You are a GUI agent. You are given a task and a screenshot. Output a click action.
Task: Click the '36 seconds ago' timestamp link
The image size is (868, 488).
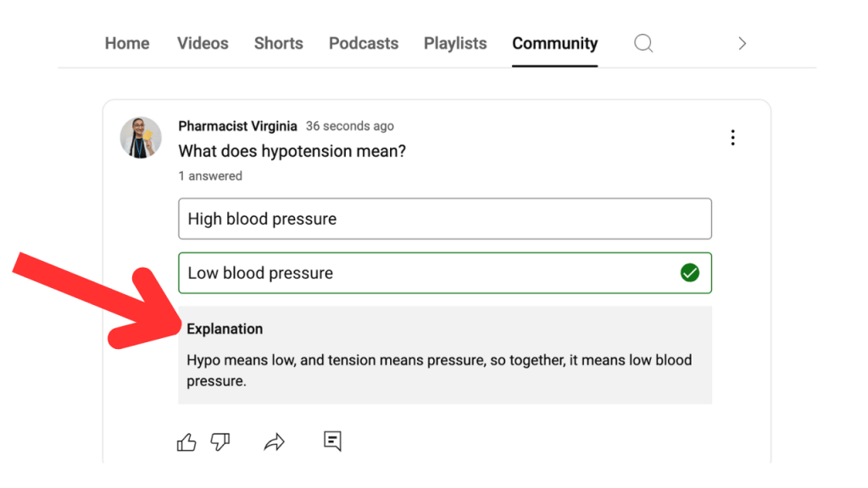click(349, 125)
